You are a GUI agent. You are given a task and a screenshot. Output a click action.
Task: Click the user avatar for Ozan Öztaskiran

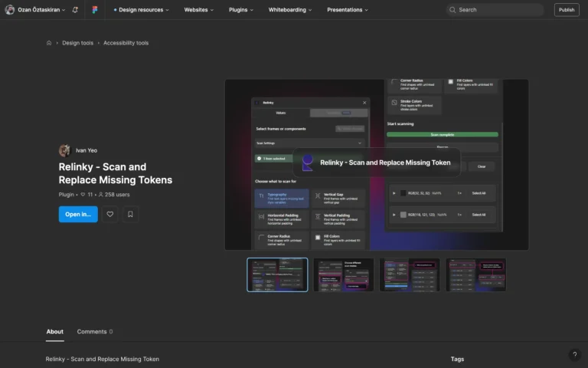click(10, 10)
